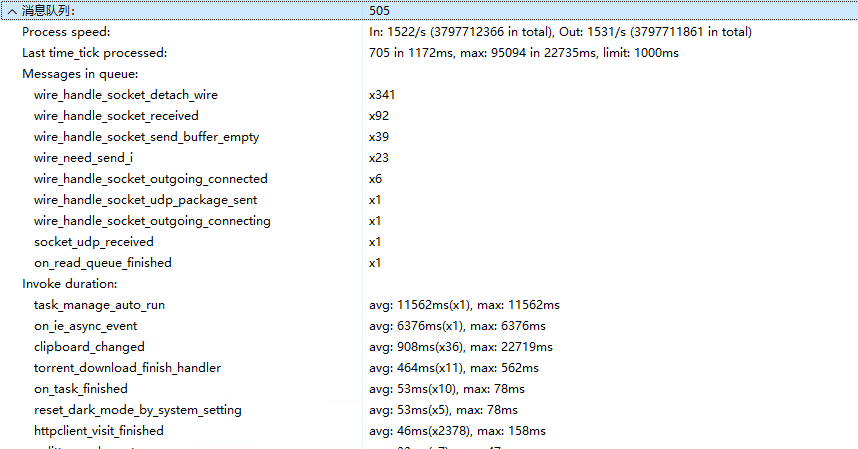Select the Messages in queue heading

click(x=80, y=74)
